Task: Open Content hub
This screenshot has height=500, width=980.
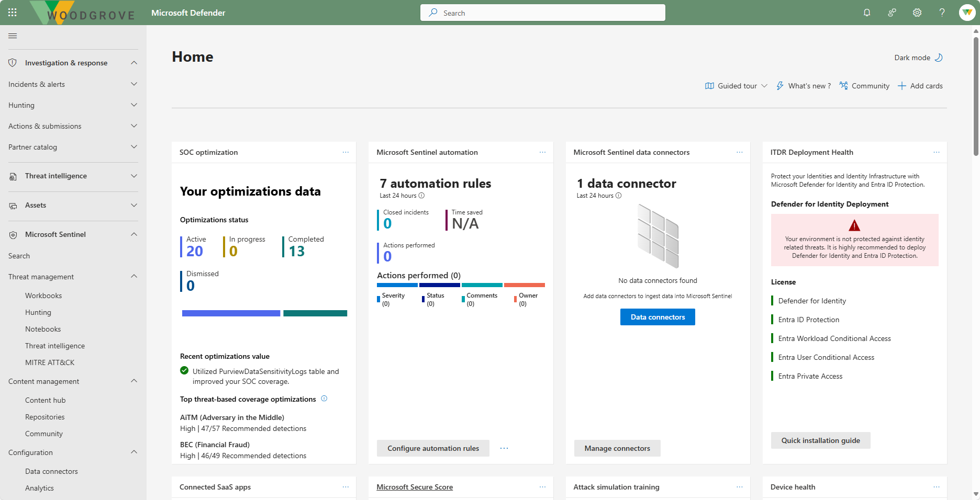Action: 46,400
